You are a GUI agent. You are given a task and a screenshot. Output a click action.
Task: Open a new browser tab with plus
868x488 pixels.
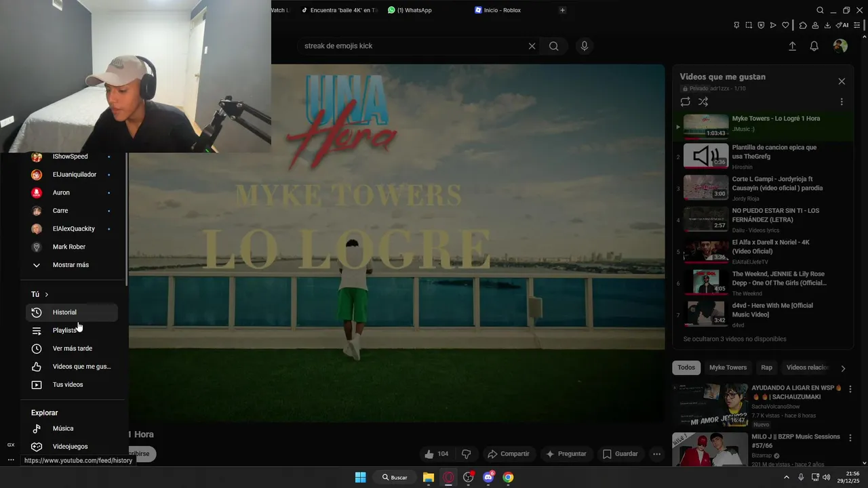(x=562, y=10)
